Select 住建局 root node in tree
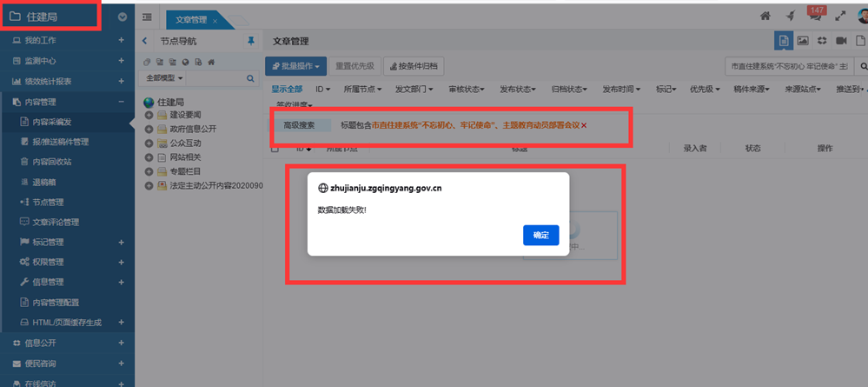 click(170, 102)
